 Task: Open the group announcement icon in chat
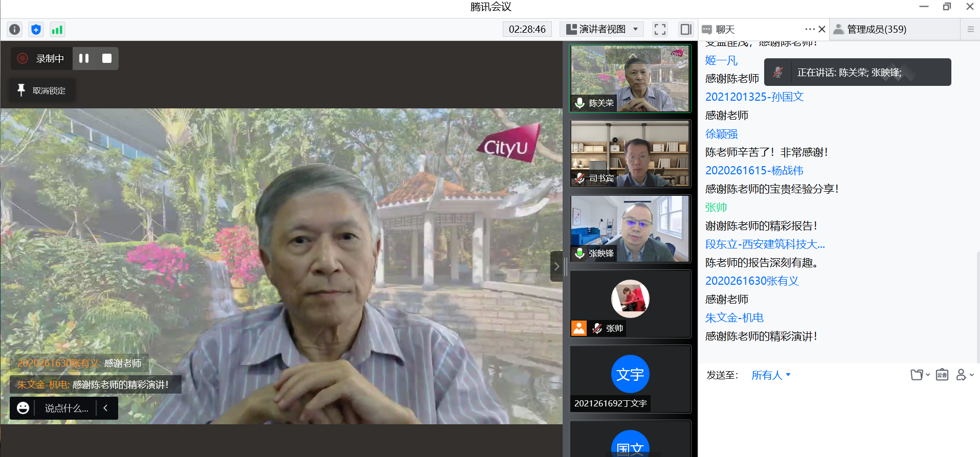(942, 375)
